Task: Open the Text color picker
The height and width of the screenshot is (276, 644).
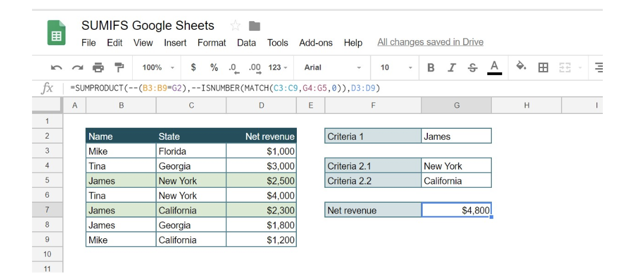Action: pos(495,67)
